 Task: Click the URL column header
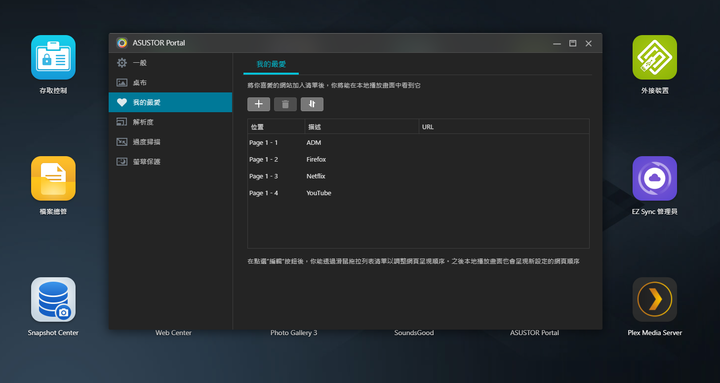click(x=504, y=127)
